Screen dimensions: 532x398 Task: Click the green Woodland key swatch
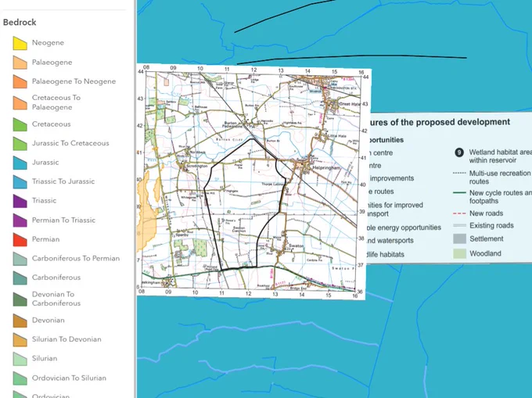click(x=460, y=253)
